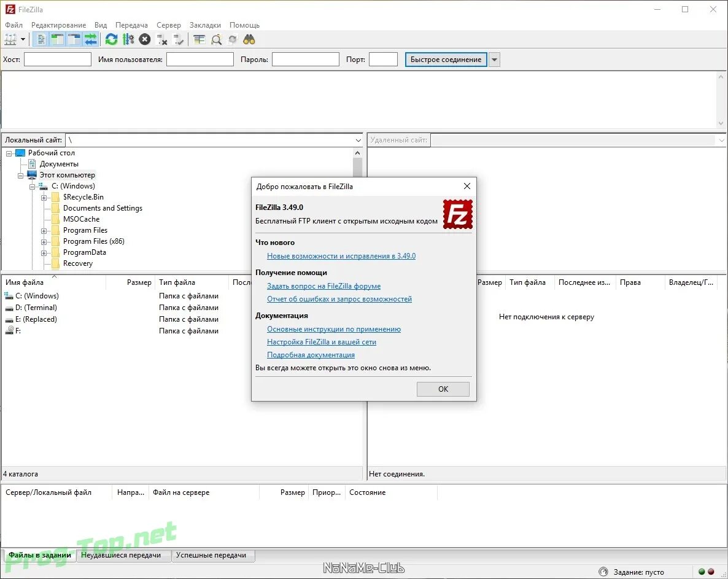Open the Site Manager dropdown arrow
Screen dimensions: 728x579
tap(23, 40)
